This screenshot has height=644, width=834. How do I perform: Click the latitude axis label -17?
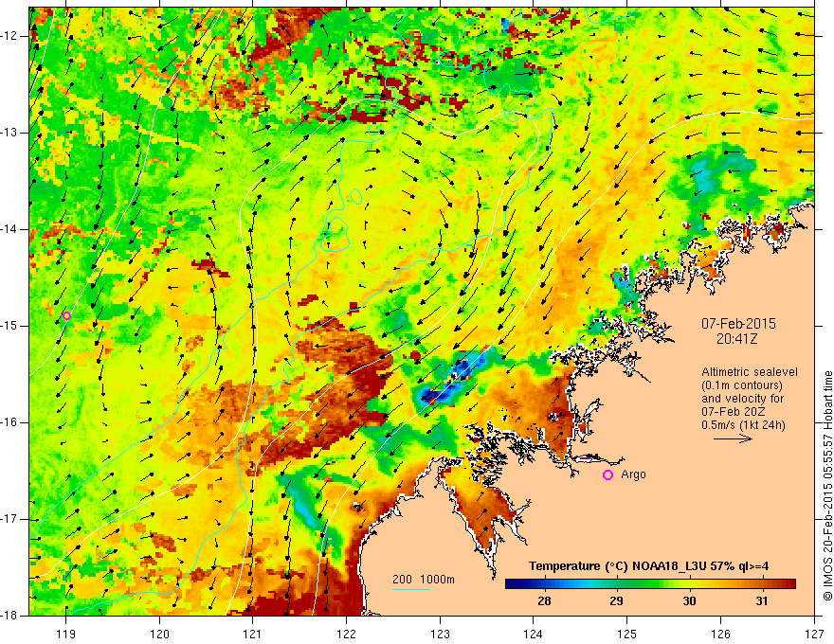10,519
